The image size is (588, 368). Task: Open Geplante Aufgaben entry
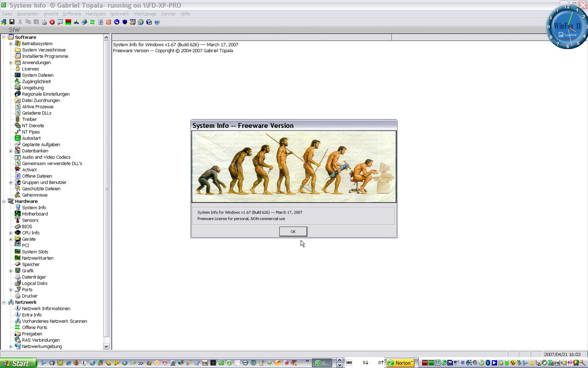pyautogui.click(x=41, y=145)
